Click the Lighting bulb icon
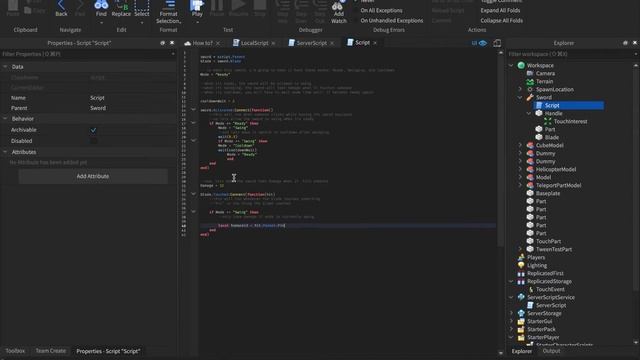 pos(521,265)
